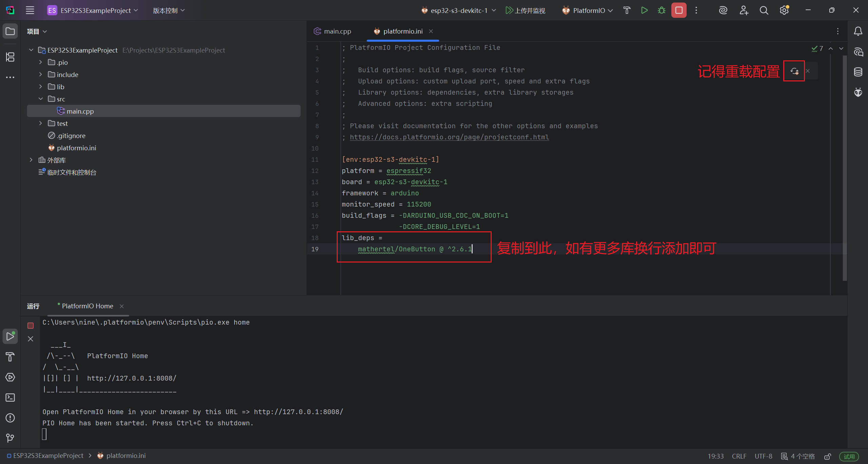Open the AI Assistant icon

click(x=723, y=10)
